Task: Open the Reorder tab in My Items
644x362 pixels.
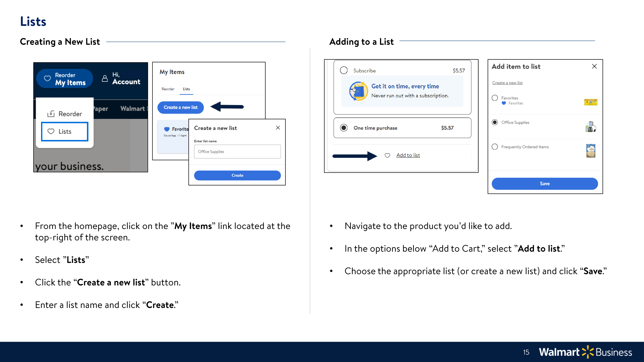Action: click(168, 89)
